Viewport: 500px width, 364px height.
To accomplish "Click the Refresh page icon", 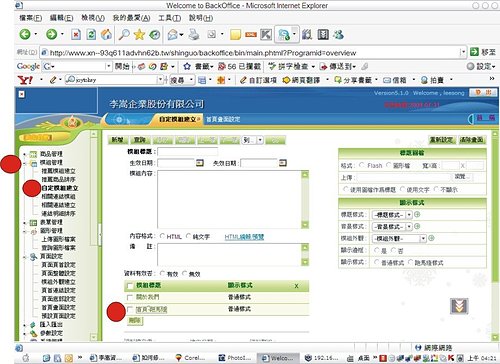I will click(91, 34).
